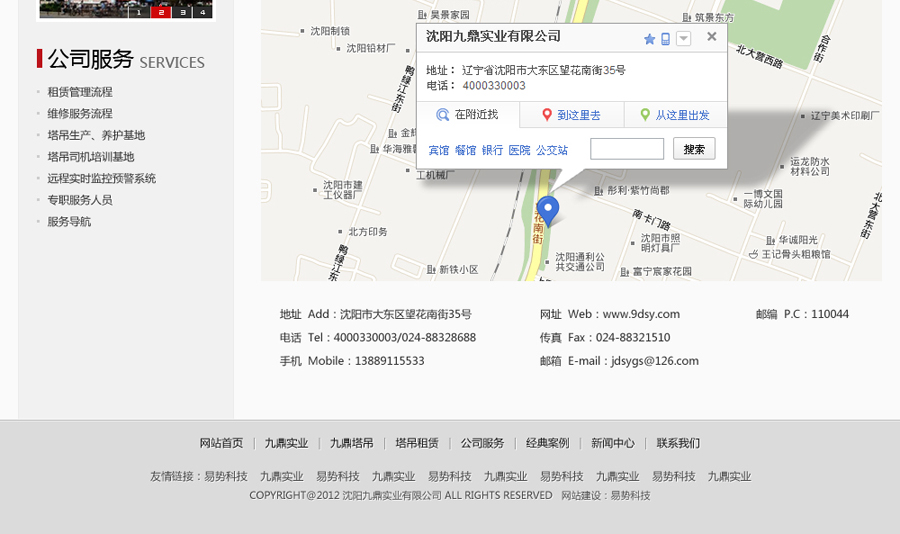
Task: Close the map info popup
Action: pyautogui.click(x=711, y=37)
